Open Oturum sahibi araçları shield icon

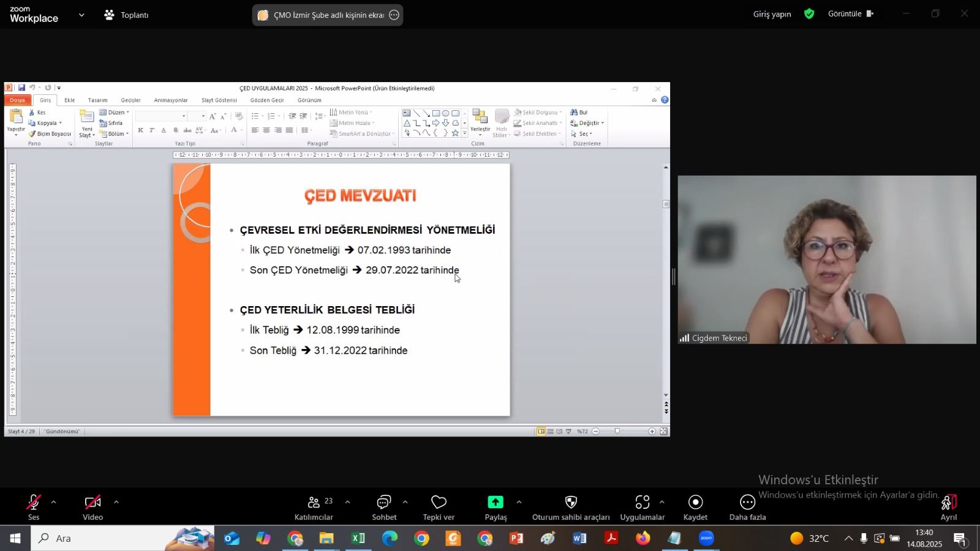coord(571,503)
